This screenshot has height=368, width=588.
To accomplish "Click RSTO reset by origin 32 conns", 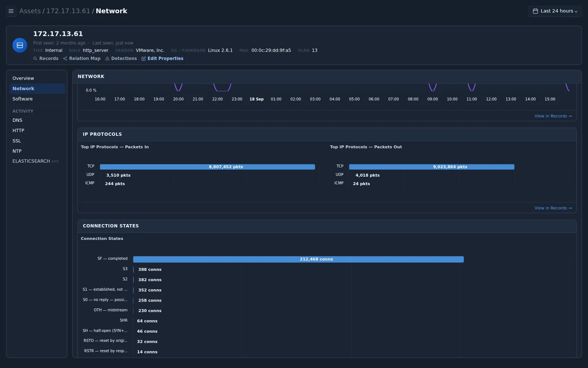I will click(147, 342).
